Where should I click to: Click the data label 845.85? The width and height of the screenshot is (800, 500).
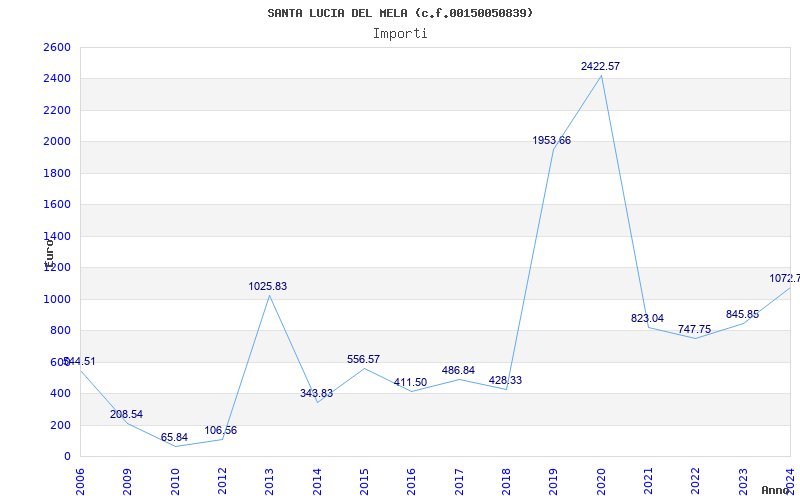click(x=742, y=314)
